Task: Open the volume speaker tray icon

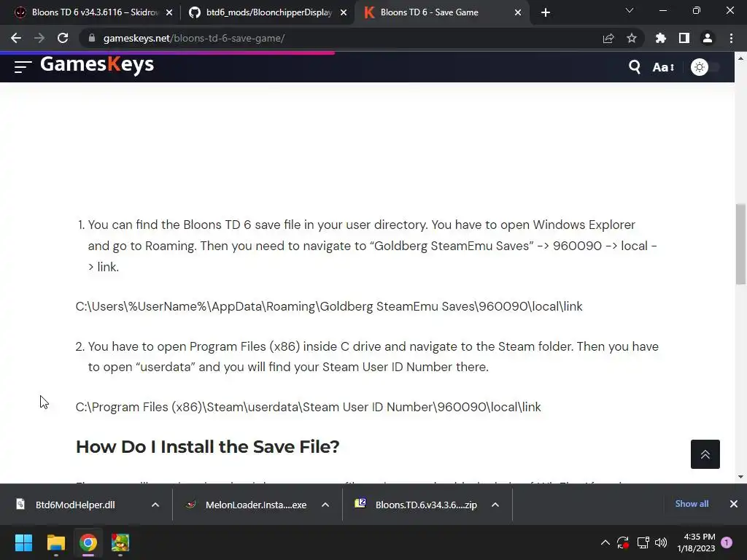Action: pos(661,542)
